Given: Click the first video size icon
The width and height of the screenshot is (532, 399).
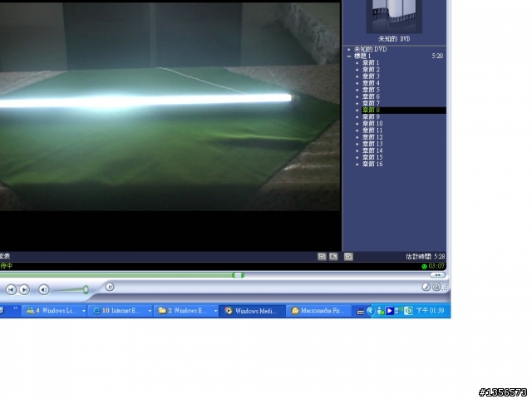Looking at the screenshot, I should coord(322,257).
